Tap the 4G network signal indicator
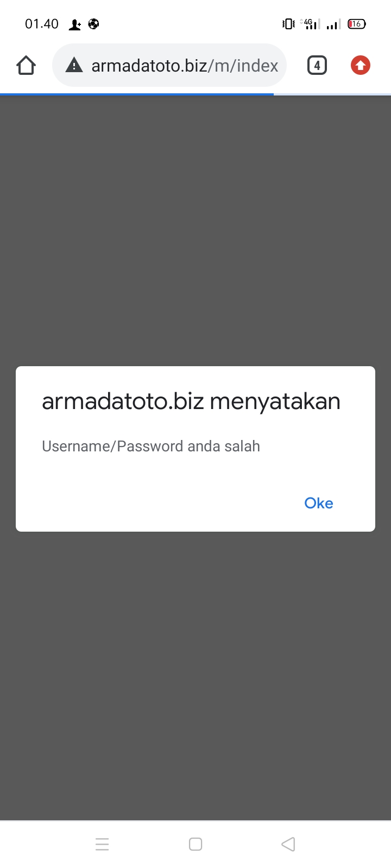The width and height of the screenshot is (391, 868). 310,24
